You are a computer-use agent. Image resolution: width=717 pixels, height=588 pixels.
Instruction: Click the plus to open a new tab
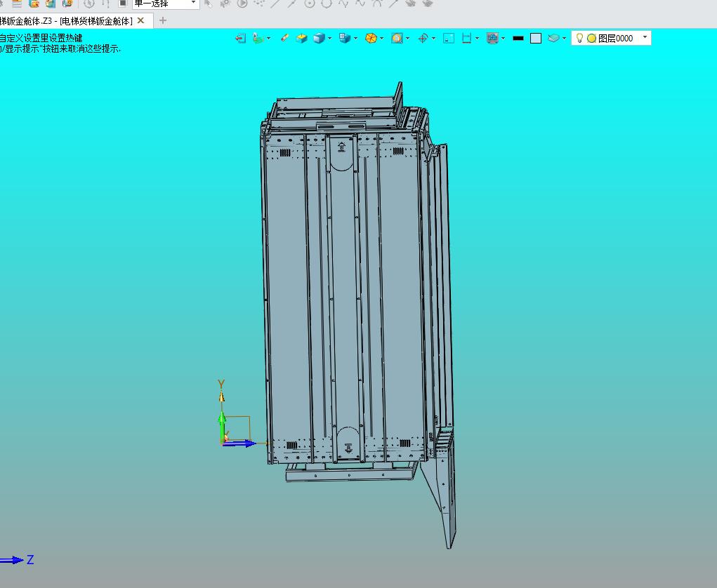click(x=163, y=20)
